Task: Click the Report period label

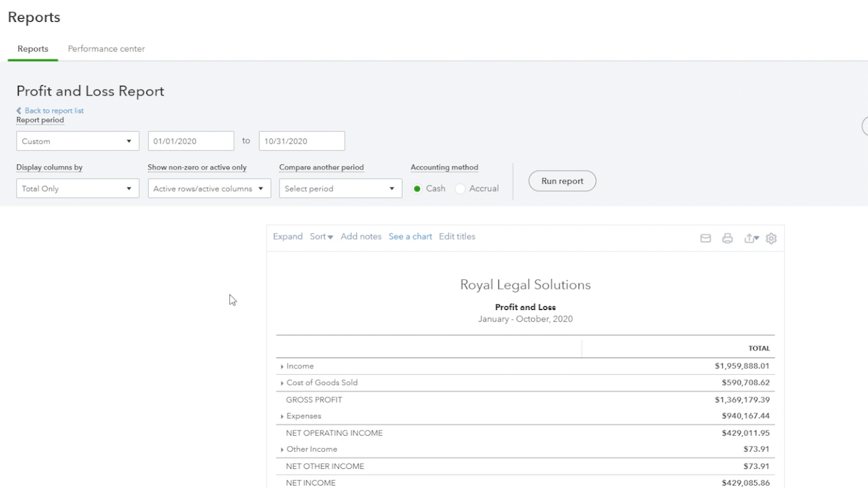Action: click(x=40, y=120)
